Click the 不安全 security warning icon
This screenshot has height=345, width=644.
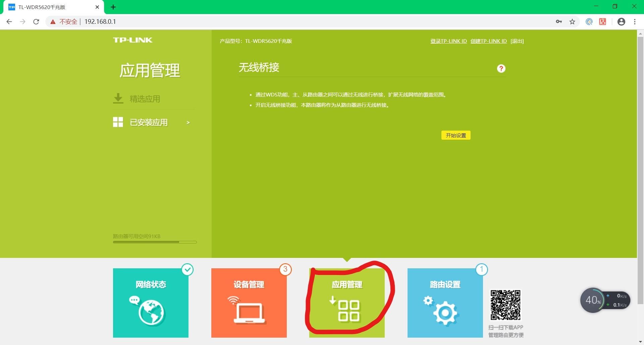pos(53,22)
